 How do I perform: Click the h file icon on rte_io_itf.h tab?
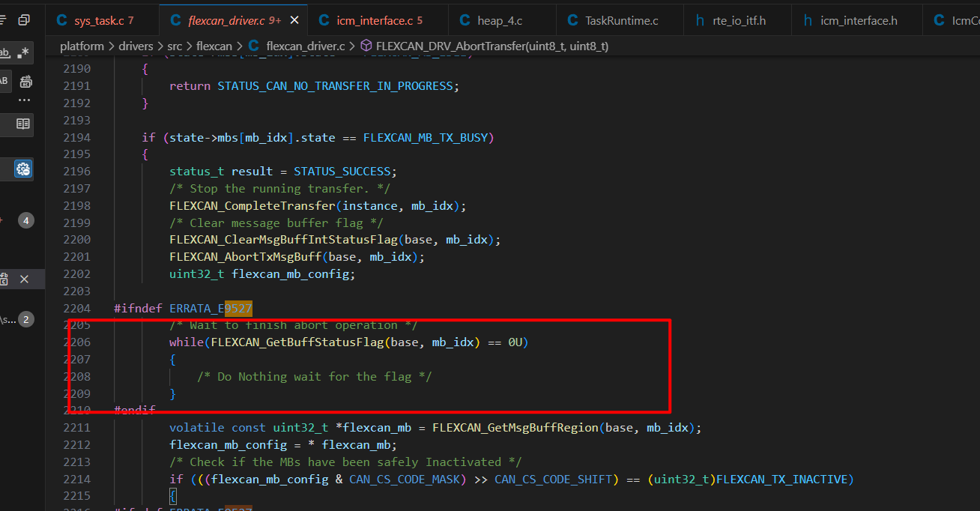700,20
